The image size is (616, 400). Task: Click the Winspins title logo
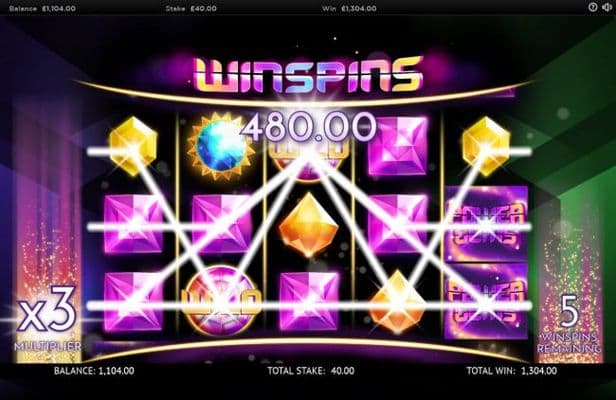click(x=308, y=75)
